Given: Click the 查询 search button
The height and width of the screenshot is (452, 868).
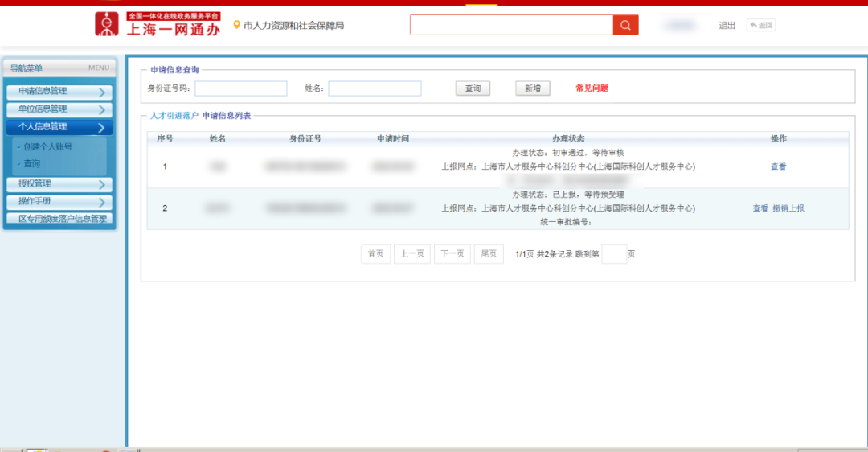Looking at the screenshot, I should [473, 88].
